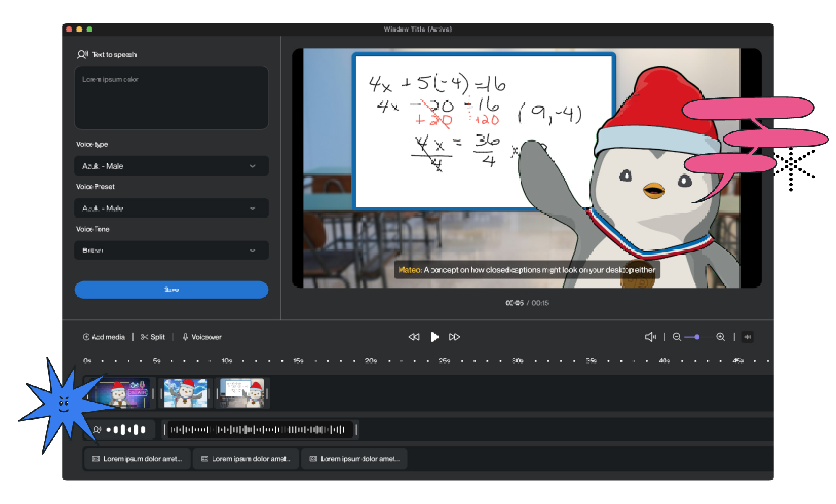Click the fit timeline icon

click(748, 337)
